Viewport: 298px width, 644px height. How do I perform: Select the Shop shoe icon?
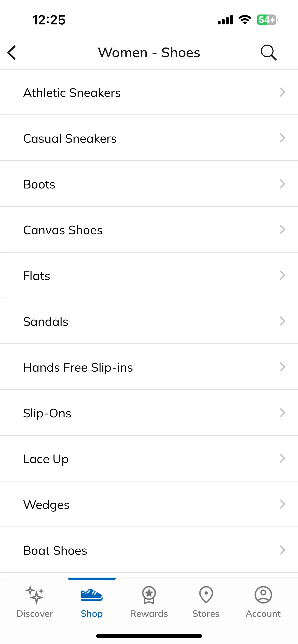click(x=92, y=595)
